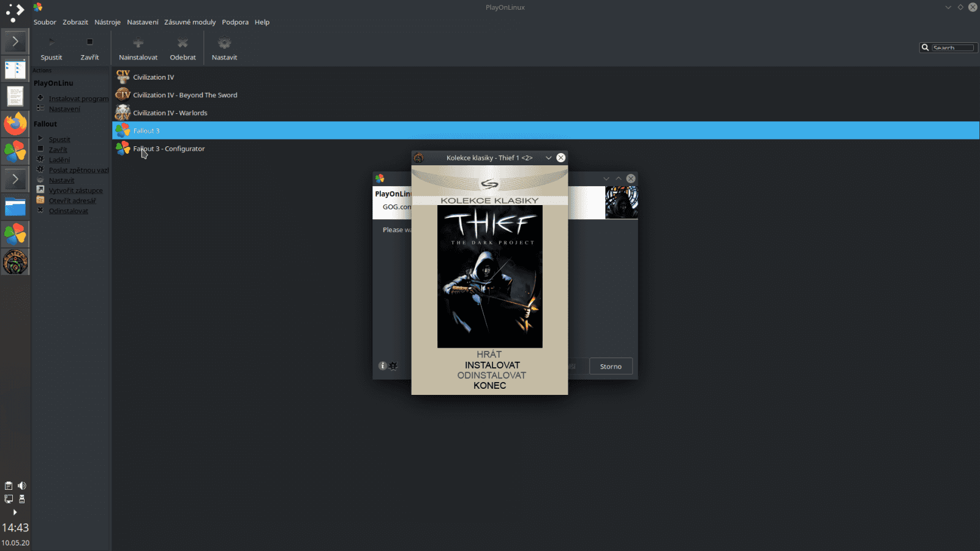Open program settings via the Nastavit gear icon
980x551 pixels.
pos(224,43)
